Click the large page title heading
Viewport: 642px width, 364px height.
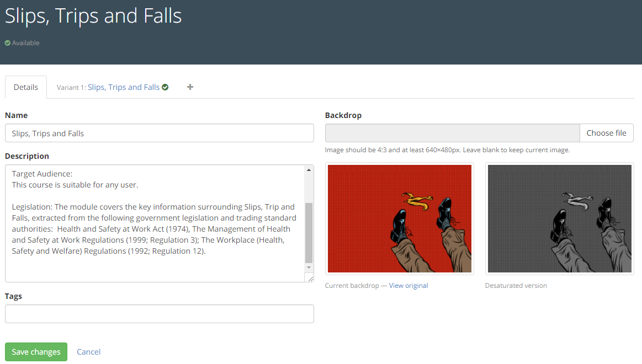(x=93, y=16)
